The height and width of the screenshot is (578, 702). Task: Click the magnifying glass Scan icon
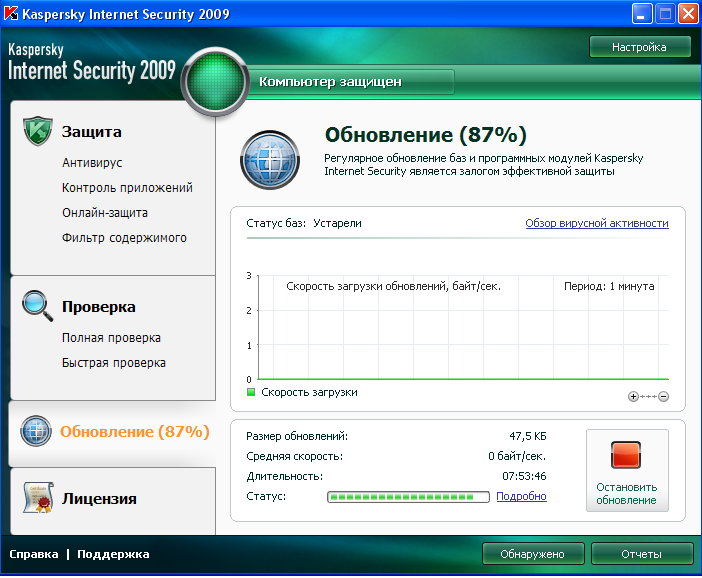(x=37, y=305)
